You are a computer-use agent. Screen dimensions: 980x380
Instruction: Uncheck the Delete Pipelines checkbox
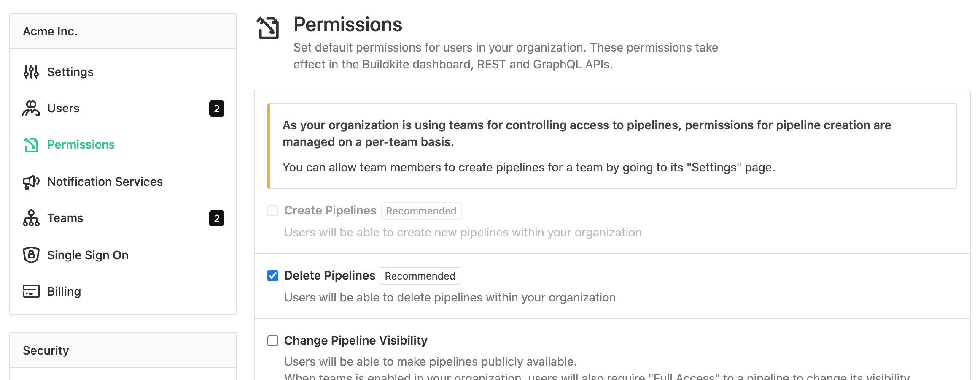273,276
